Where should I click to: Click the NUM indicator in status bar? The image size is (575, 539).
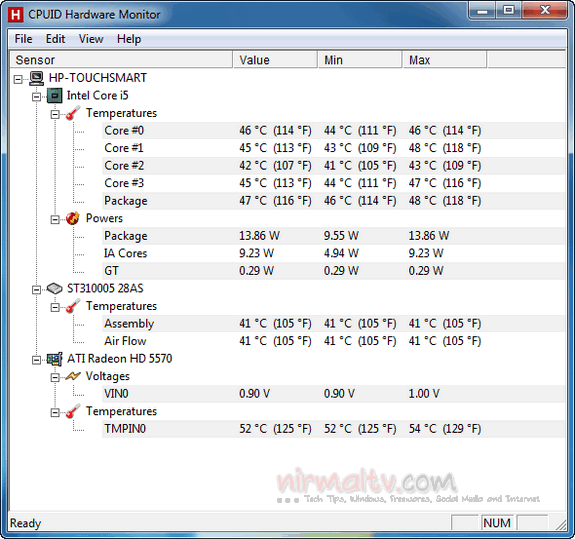click(x=497, y=523)
